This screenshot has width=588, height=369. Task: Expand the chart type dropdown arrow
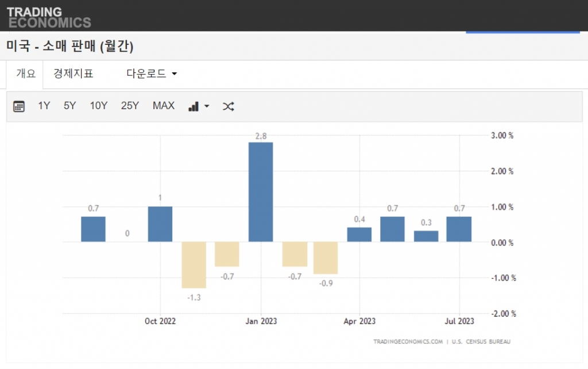(207, 106)
